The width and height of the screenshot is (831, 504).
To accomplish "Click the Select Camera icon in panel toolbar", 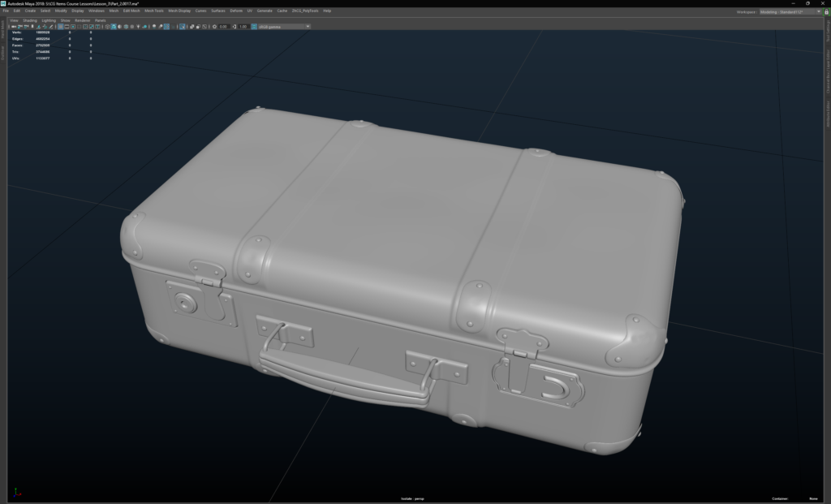I will click(x=13, y=27).
